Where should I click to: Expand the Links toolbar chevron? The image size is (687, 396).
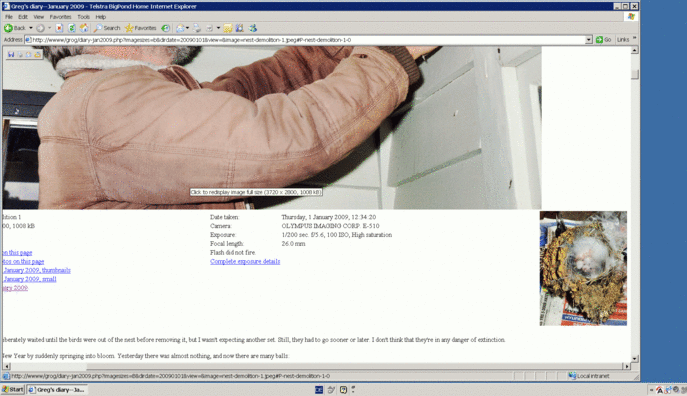[x=634, y=39]
